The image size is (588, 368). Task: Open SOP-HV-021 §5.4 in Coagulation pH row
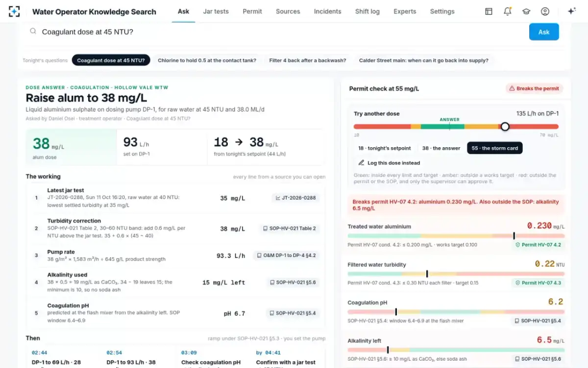[x=293, y=313]
